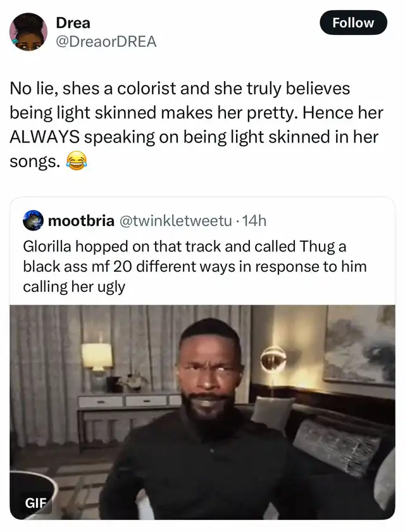405x532 pixels.
Task: Click the @twinkletweetu handle
Action: [175, 221]
